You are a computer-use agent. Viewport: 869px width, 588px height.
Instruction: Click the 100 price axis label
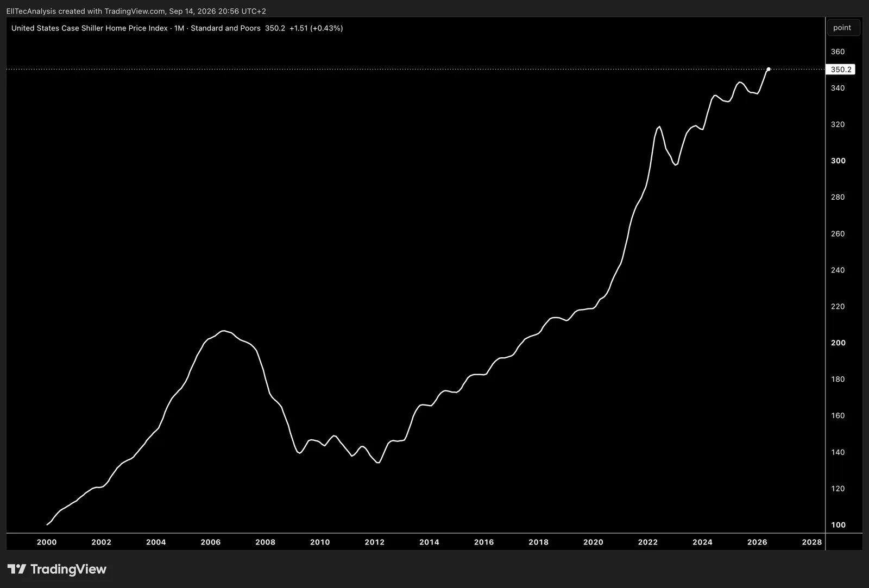coord(838,525)
